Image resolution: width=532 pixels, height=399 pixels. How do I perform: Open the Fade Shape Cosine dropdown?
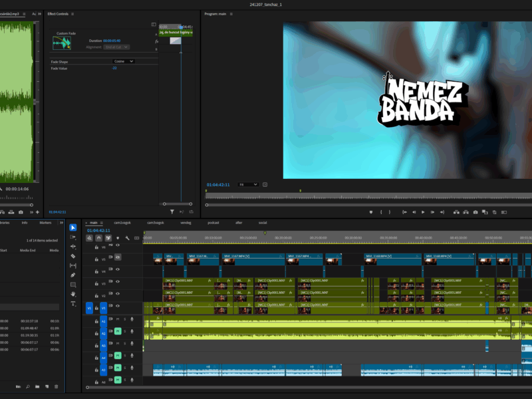pos(123,61)
